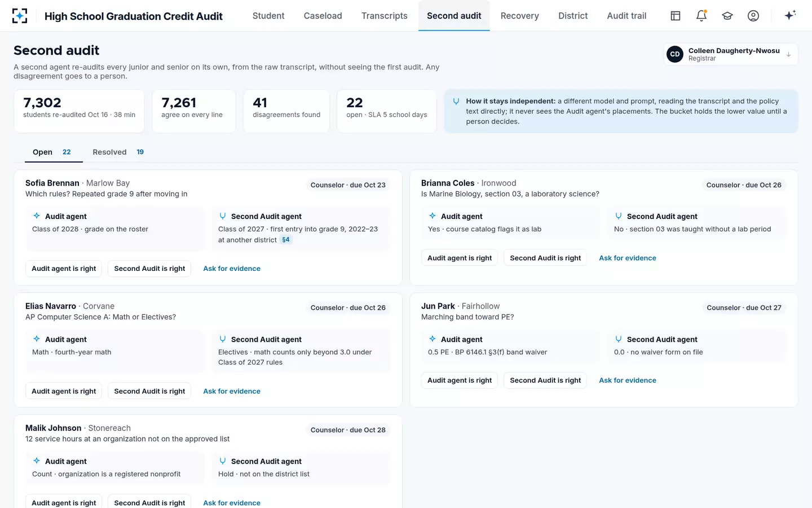Ask for evidence on Malik Johnson's case
The width and height of the screenshot is (812, 508).
(x=232, y=502)
